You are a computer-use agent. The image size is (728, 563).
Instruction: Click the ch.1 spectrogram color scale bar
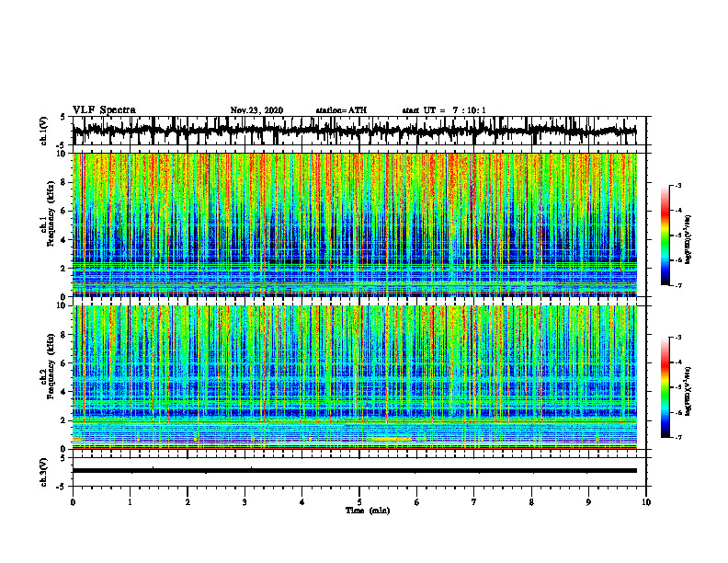pos(665,236)
